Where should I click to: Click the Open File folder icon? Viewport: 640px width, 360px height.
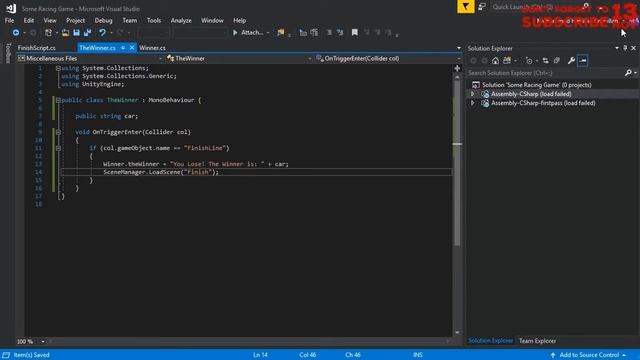[65, 33]
